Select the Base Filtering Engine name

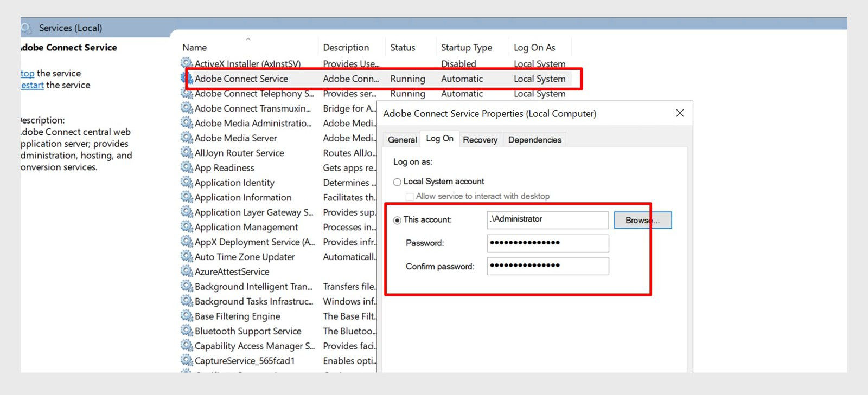tap(237, 316)
